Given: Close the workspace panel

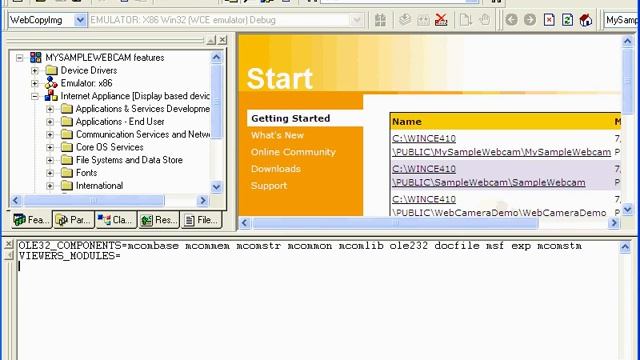Looking at the screenshot, I should (x=222, y=40).
